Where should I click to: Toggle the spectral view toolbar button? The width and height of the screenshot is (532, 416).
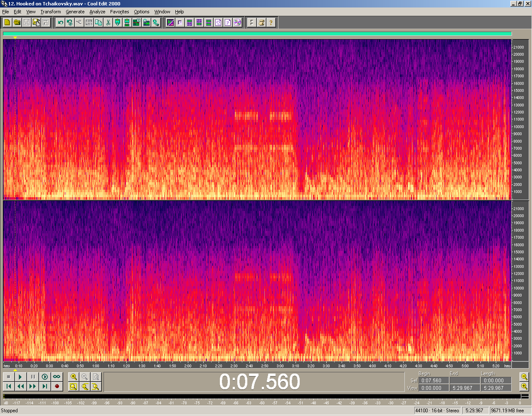[x=170, y=22]
